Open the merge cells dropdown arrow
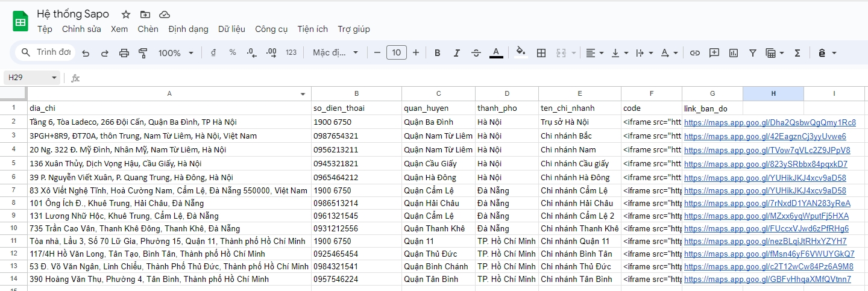868x291 pixels. click(573, 53)
